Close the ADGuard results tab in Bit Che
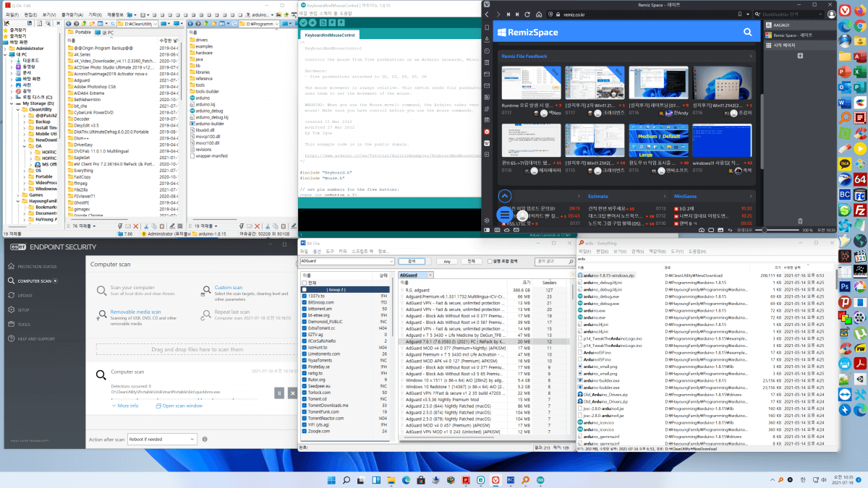The image size is (868, 488). [430, 275]
